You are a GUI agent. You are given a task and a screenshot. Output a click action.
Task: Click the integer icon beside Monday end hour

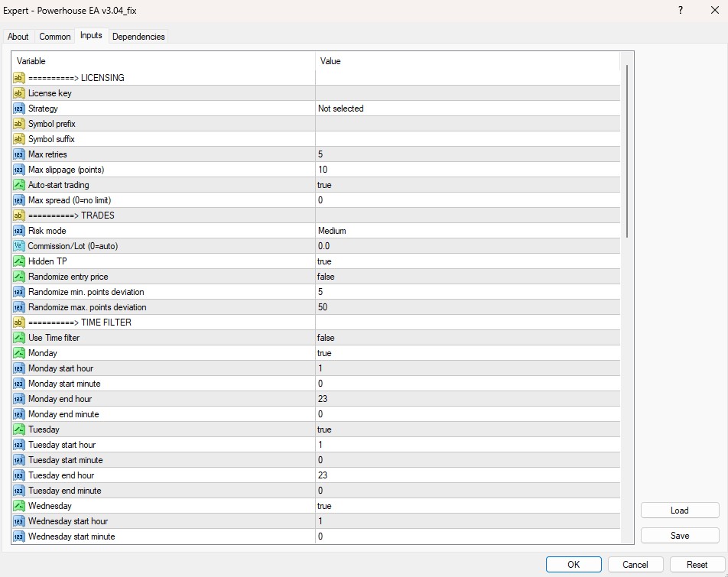[x=18, y=400]
